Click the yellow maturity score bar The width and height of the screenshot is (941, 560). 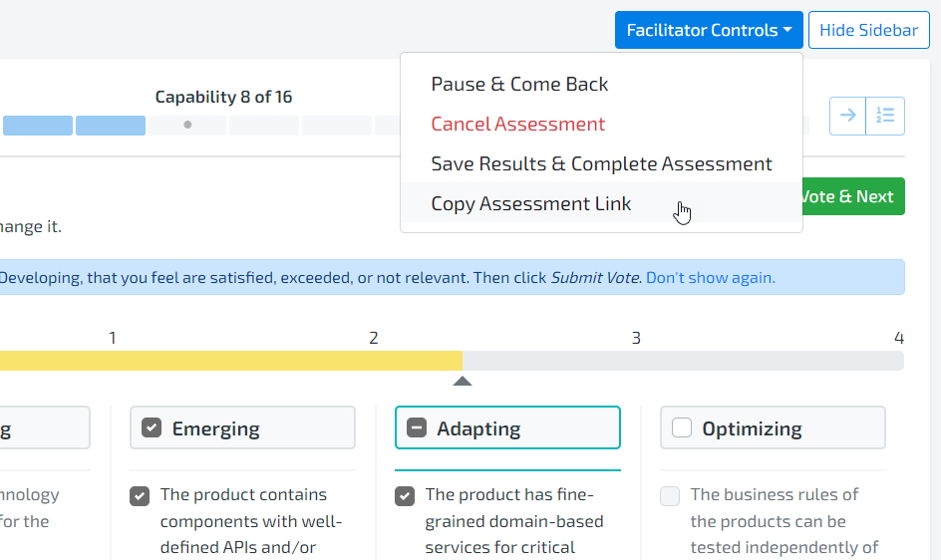click(x=229, y=361)
